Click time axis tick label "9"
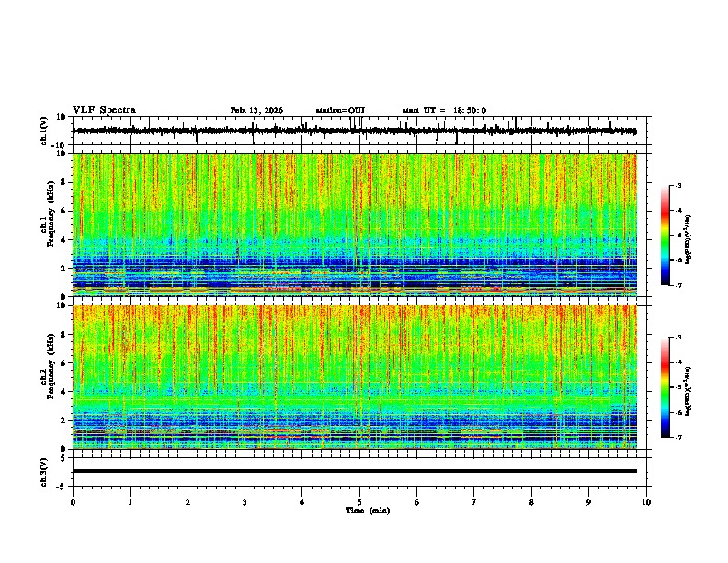The image size is (728, 563). pyautogui.click(x=588, y=502)
